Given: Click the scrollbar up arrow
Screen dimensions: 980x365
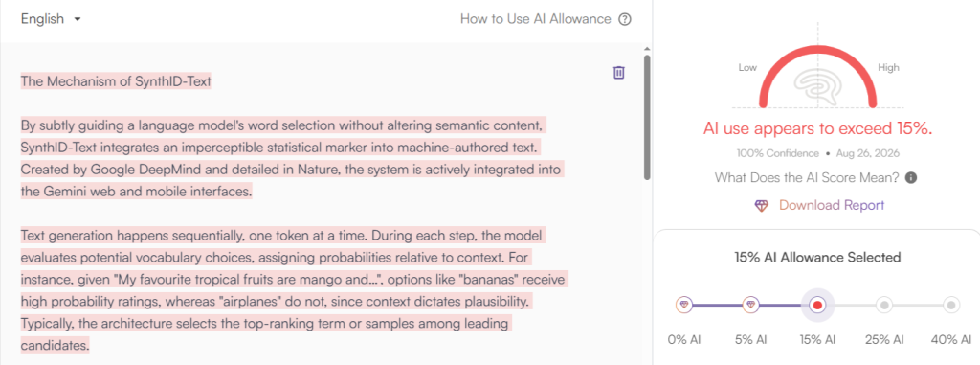Looking at the screenshot, I should coord(647,49).
